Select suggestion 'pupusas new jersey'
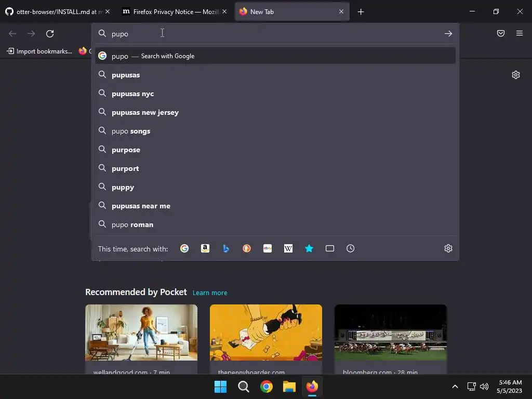The image size is (532, 399). 275,112
